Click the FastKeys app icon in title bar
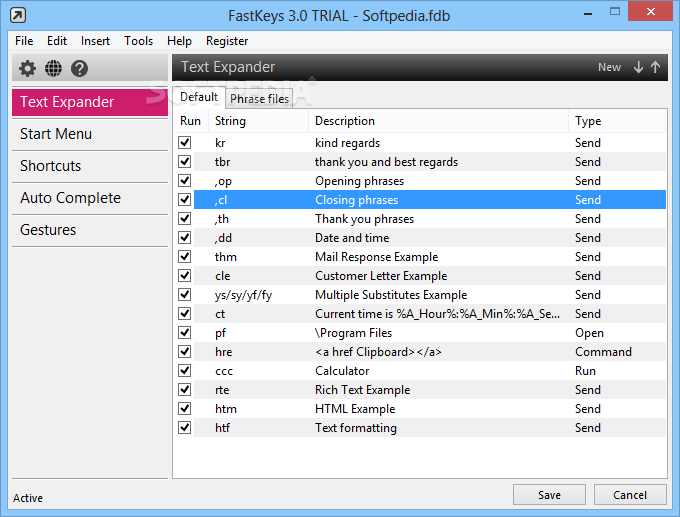This screenshot has width=680, height=517. click(x=18, y=16)
